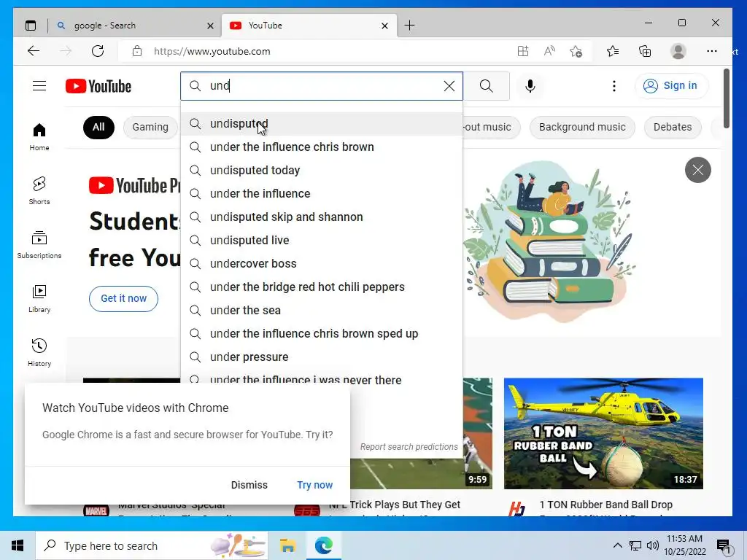This screenshot has width=747, height=560.
Task: Pick the suggestion reading exactly 'under the influence'
Action: click(322, 194)
